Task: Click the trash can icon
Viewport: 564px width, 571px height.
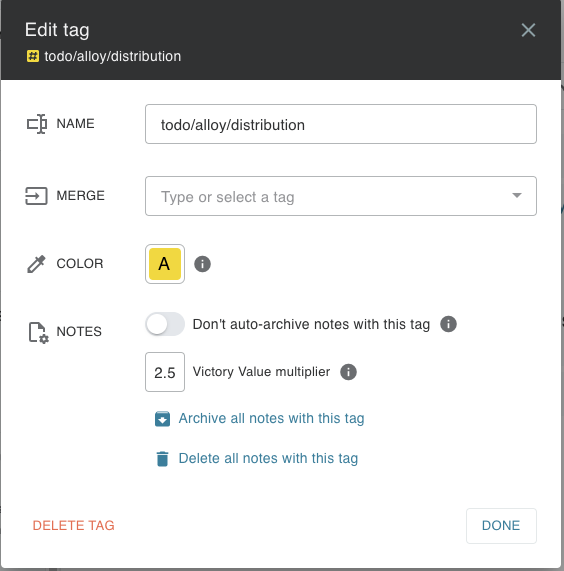Action: point(162,459)
